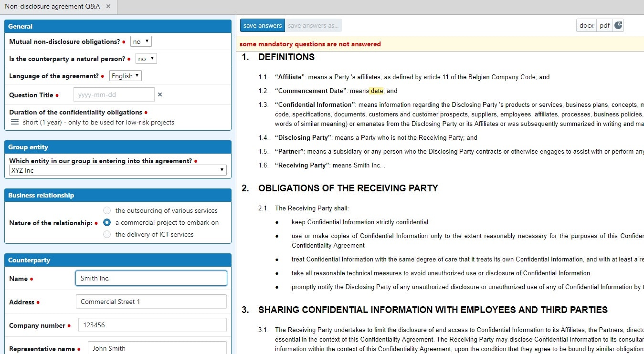Click the highlighted date placeholder in Commencement Date

coord(377,91)
